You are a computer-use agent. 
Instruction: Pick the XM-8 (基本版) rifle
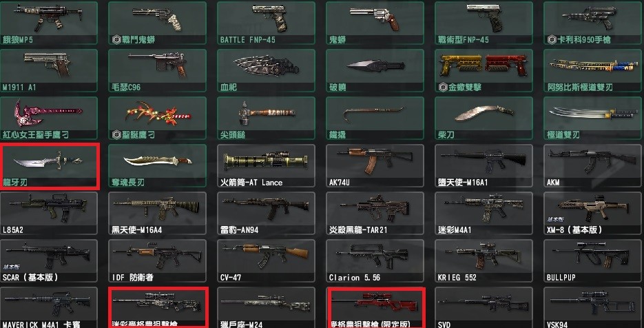593,214
